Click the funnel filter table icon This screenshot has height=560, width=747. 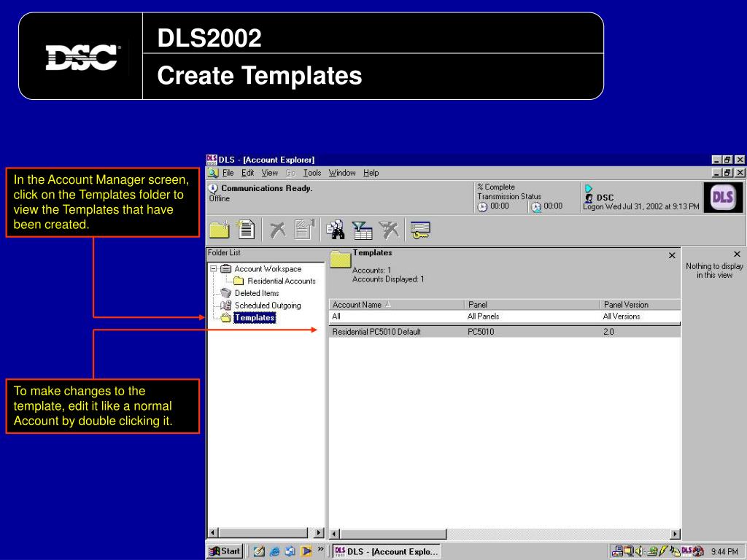tap(362, 230)
